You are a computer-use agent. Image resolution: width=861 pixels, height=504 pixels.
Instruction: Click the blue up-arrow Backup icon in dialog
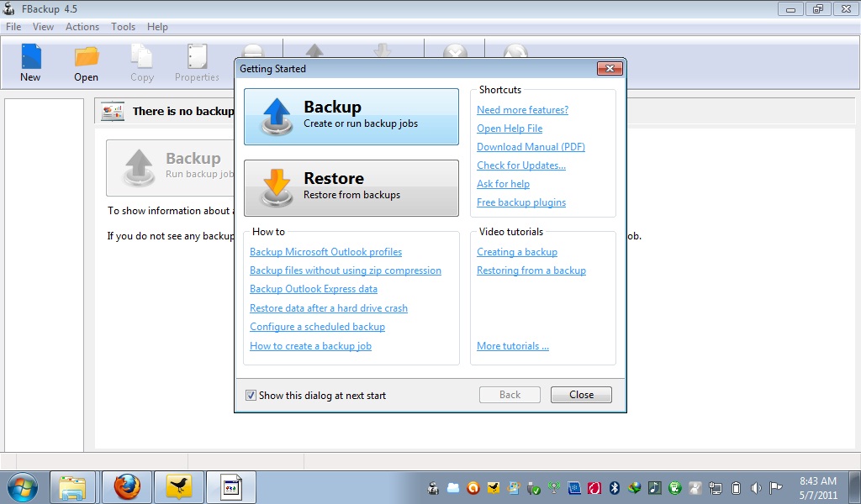277,116
